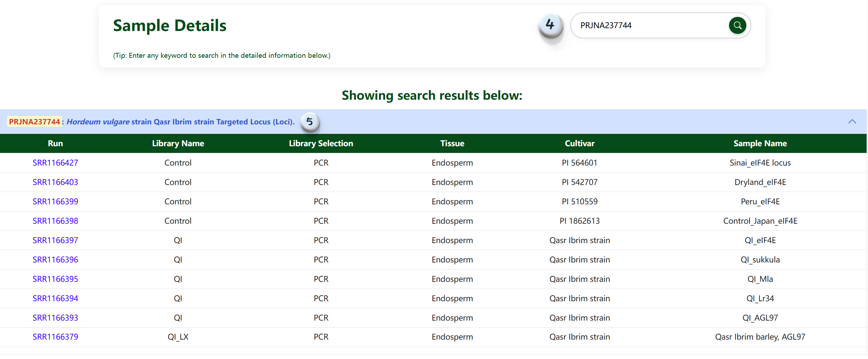
Task: Click the Run column header
Action: [x=55, y=143]
